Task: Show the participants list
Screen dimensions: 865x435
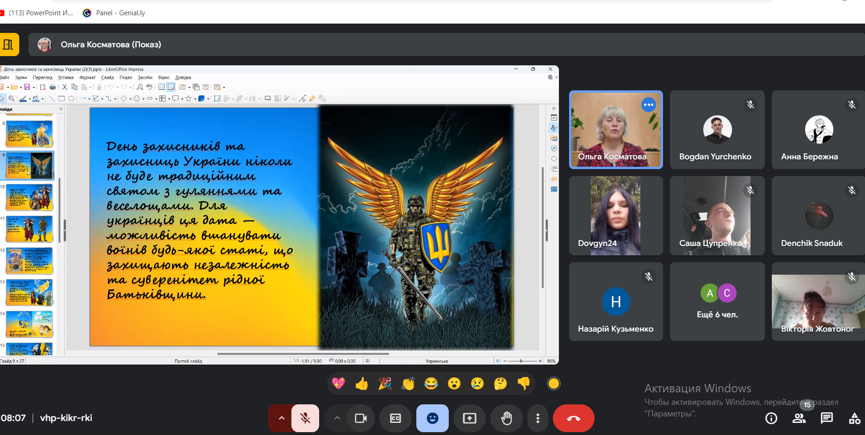Action: (799, 418)
